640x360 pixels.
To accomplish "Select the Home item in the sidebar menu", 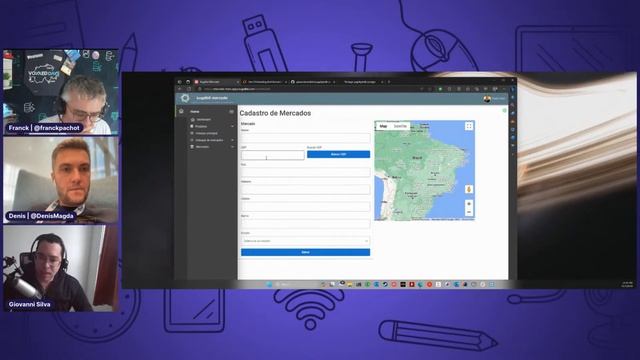I will coord(195,111).
